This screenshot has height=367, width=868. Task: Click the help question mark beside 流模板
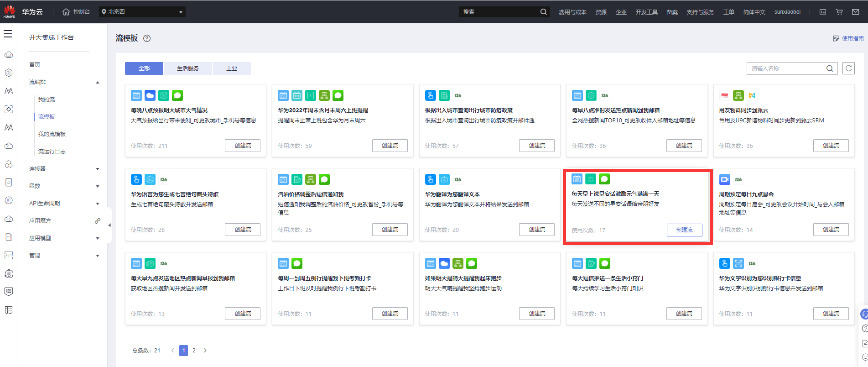coord(147,38)
